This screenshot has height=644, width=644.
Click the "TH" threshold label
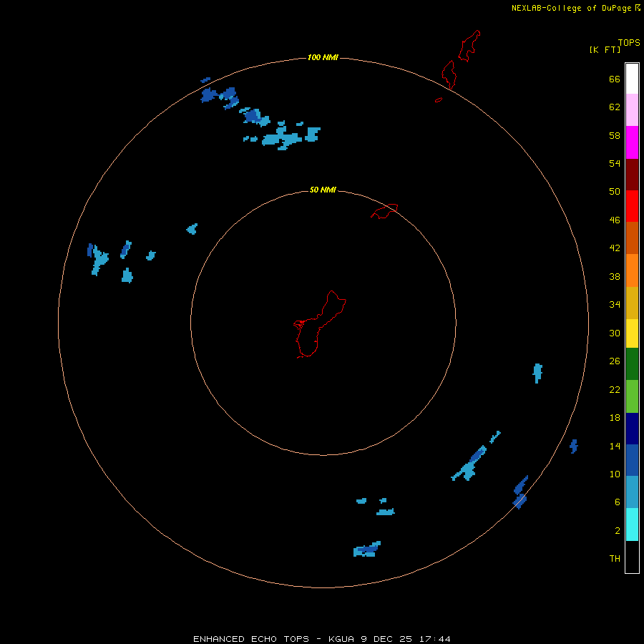point(615,559)
